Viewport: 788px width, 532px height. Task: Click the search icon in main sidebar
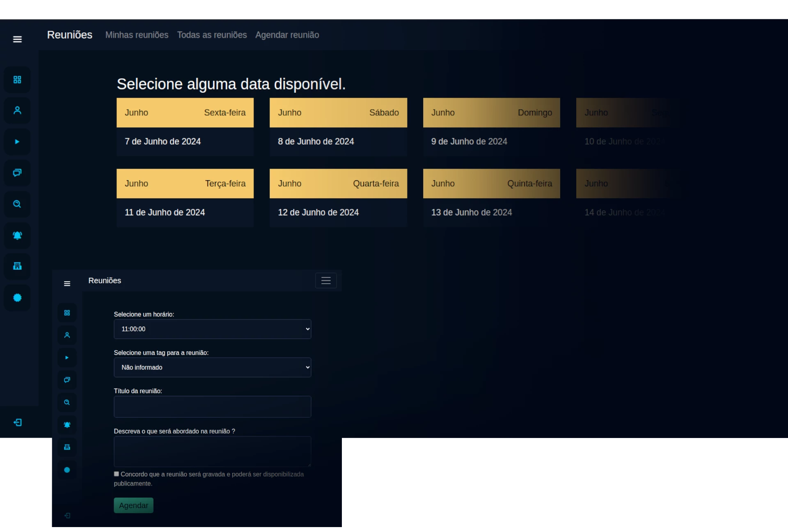(17, 204)
